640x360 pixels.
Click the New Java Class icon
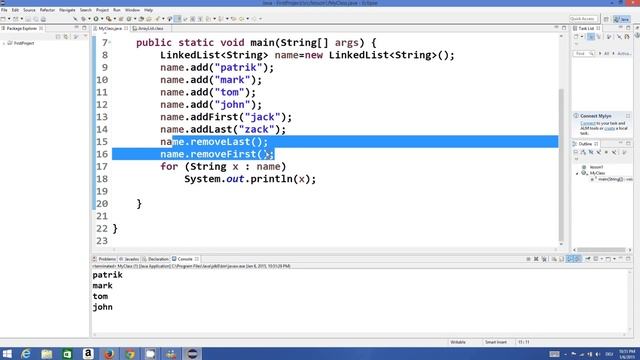tap(129, 19)
